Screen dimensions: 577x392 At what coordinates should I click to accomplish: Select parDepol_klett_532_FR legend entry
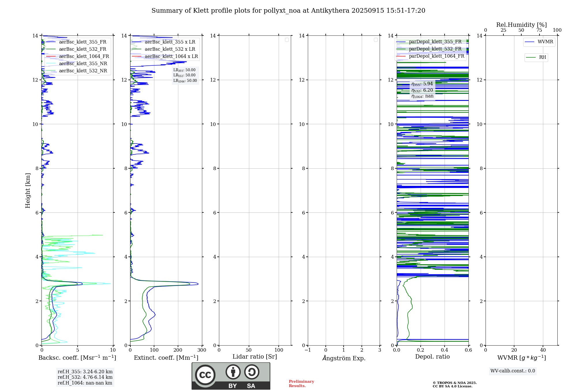coord(429,49)
